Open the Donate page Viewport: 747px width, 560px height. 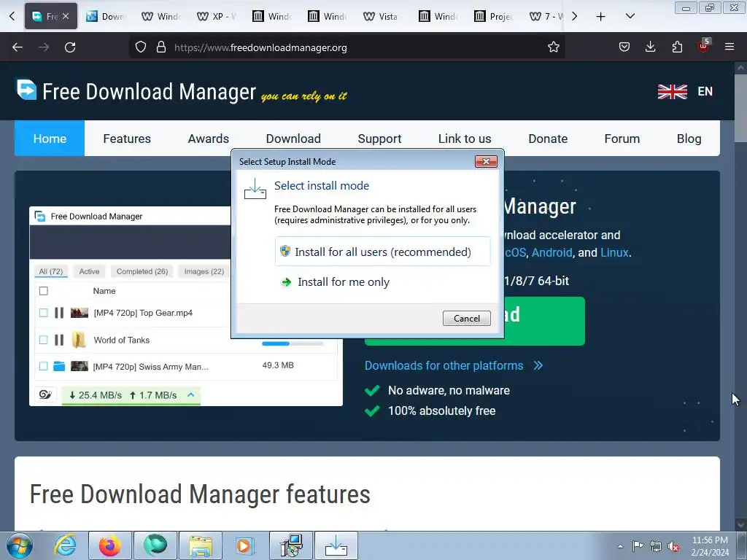548,139
